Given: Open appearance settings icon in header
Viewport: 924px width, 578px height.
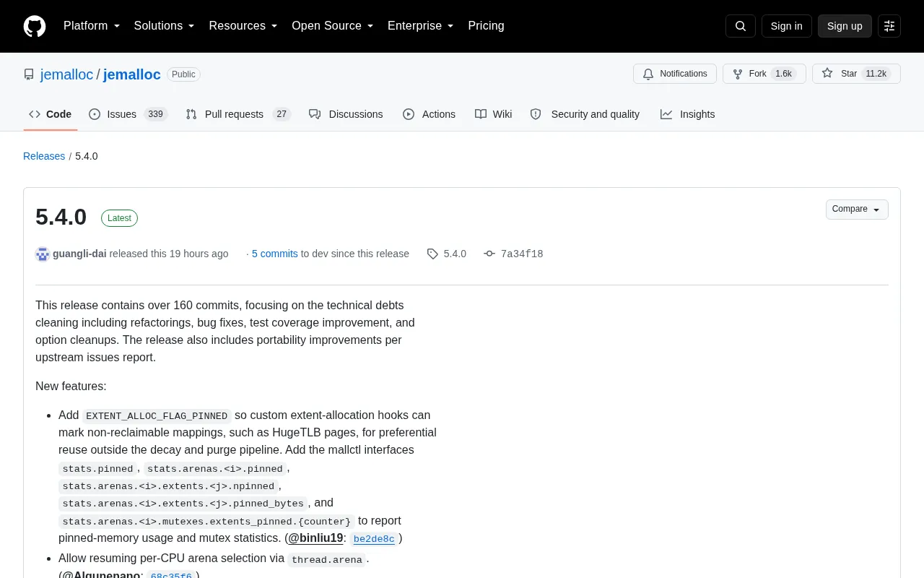Looking at the screenshot, I should pos(889,26).
